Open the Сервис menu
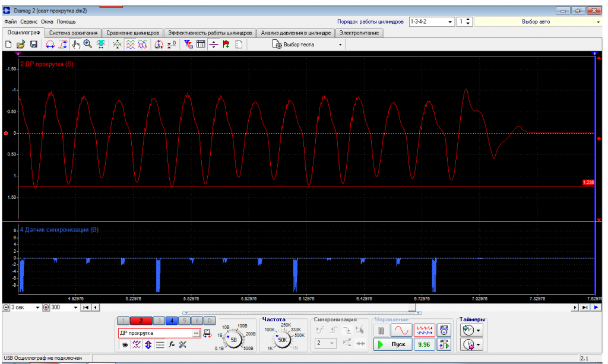The image size is (608, 364). [x=28, y=22]
